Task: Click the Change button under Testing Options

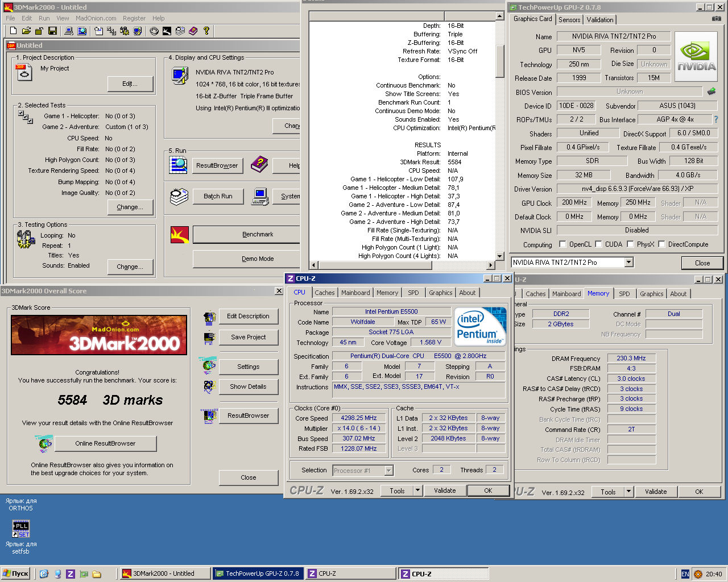Action: tap(130, 267)
